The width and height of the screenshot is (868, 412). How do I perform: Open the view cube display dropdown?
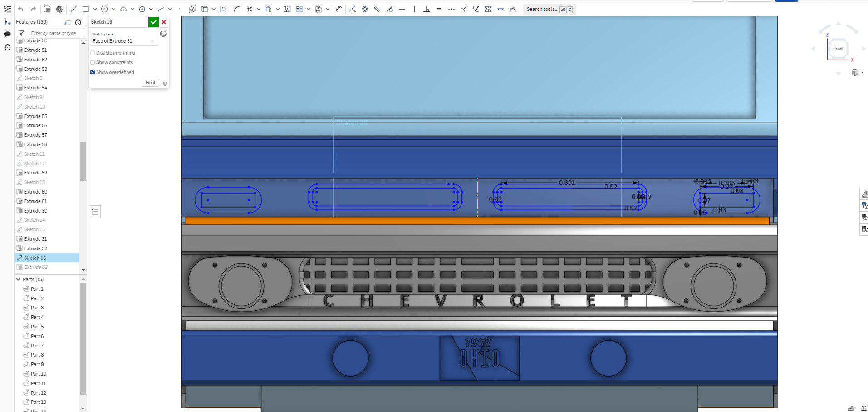(863, 73)
